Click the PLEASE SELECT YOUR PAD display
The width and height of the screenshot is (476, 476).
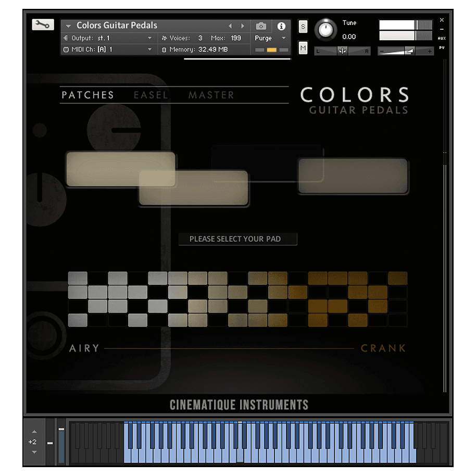(237, 239)
